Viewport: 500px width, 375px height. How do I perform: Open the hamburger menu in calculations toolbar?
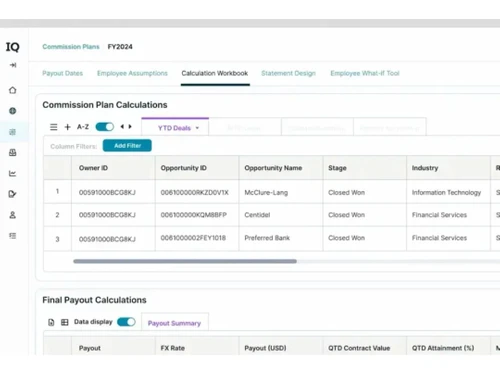[54, 127]
